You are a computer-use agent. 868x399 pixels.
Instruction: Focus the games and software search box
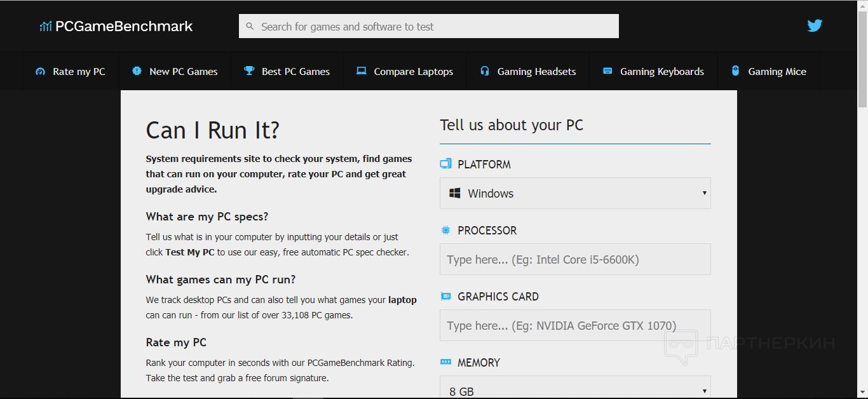point(428,26)
